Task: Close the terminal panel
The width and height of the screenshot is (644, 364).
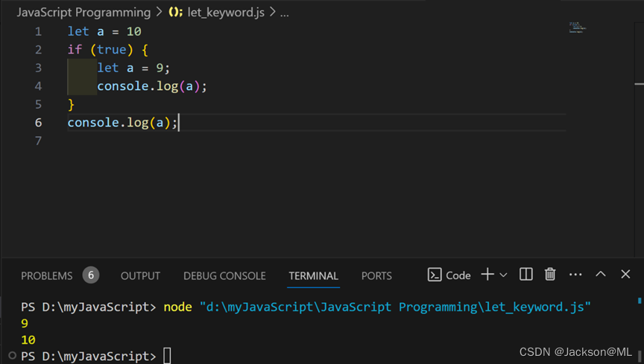Action: click(625, 275)
